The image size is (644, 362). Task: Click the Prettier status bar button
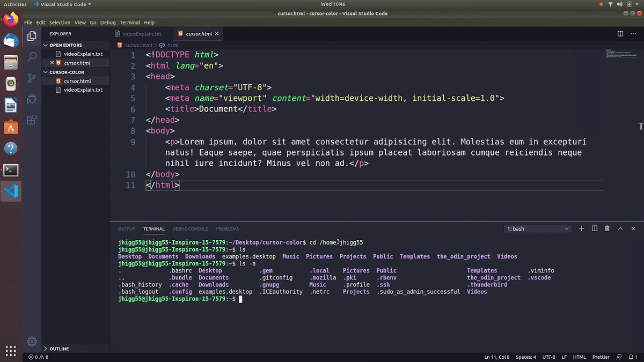[x=601, y=357]
